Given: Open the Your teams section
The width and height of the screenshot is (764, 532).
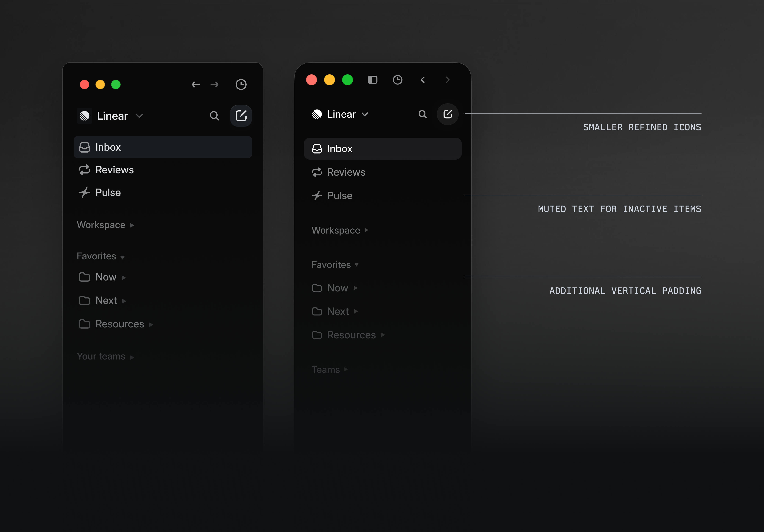Looking at the screenshot, I should point(102,356).
